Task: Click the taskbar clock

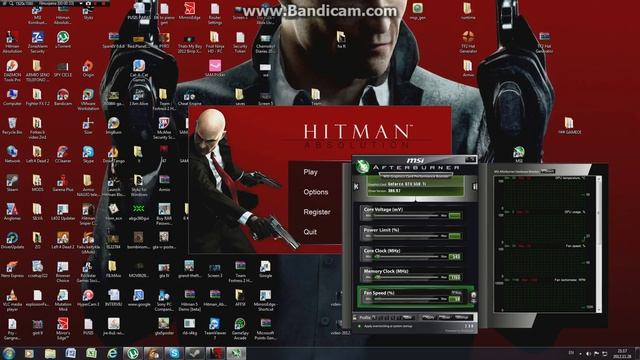Action: click(622, 353)
